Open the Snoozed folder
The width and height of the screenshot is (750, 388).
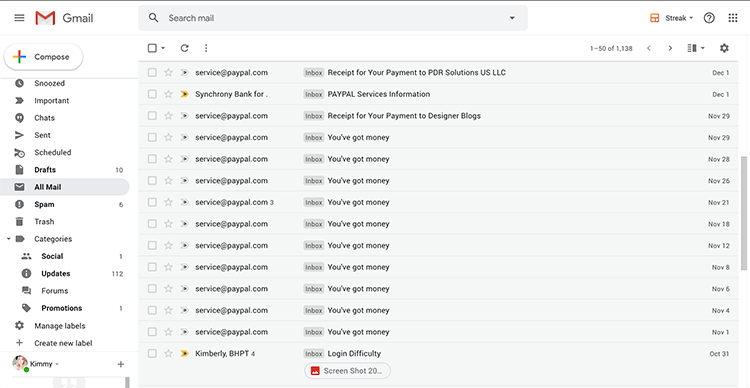[x=49, y=83]
